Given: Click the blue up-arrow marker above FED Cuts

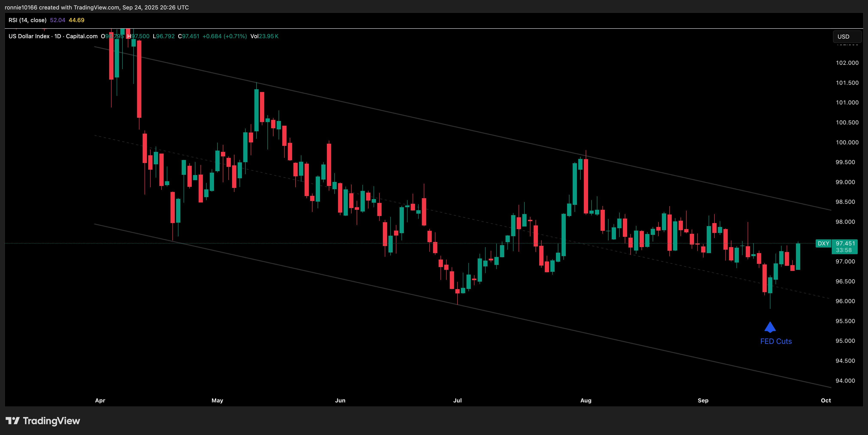Looking at the screenshot, I should 770,327.
